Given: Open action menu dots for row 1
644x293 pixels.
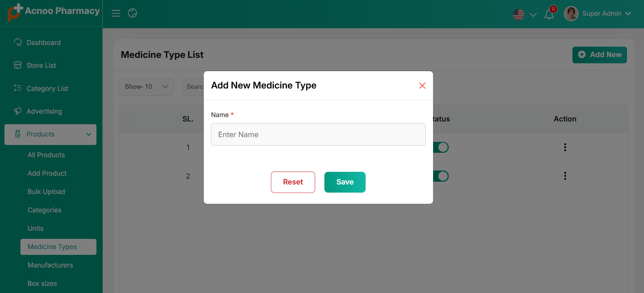Looking at the screenshot, I should 565,147.
